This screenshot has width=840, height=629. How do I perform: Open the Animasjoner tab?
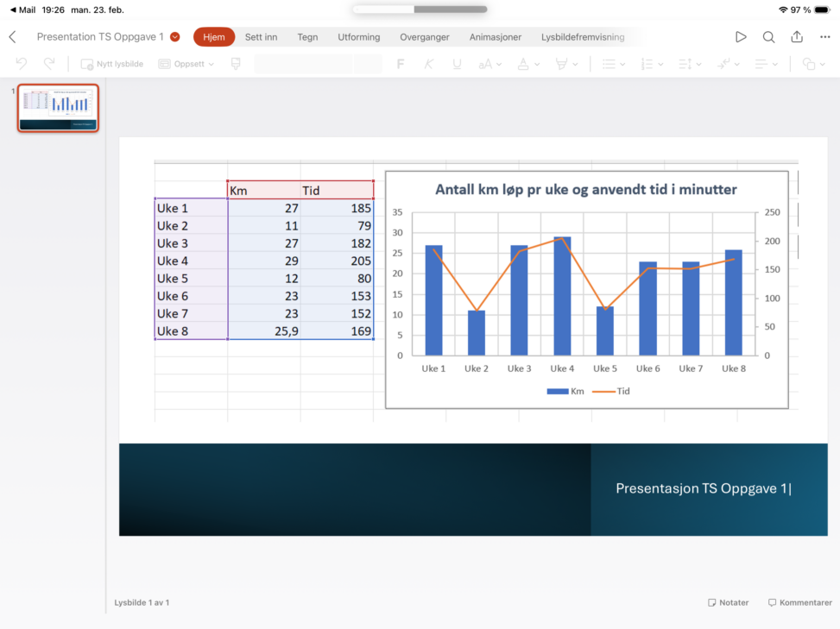(495, 37)
